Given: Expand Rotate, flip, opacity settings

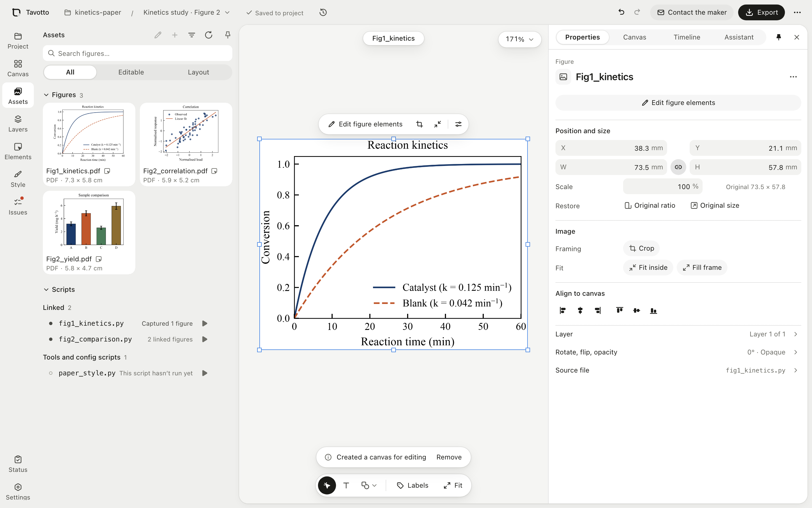Looking at the screenshot, I should click(678, 352).
